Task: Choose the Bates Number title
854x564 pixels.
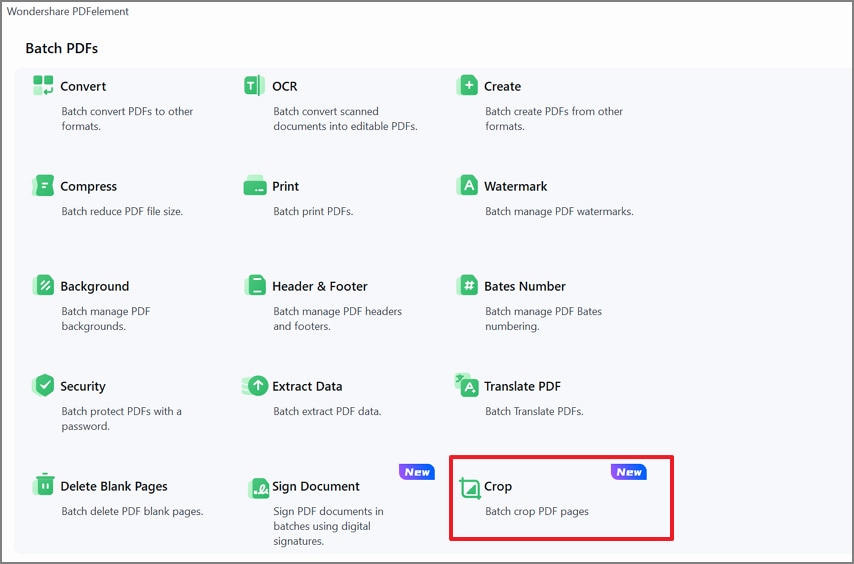Action: (x=524, y=286)
